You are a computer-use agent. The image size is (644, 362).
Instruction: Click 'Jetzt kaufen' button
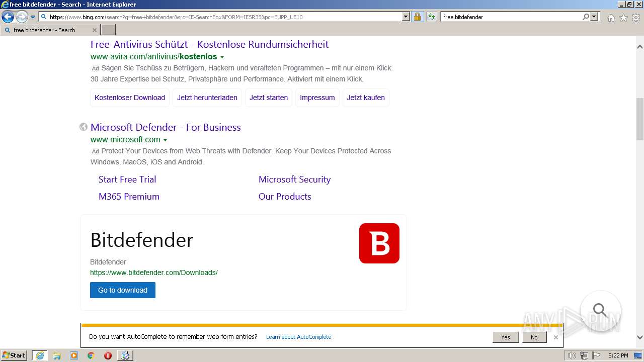(x=366, y=98)
